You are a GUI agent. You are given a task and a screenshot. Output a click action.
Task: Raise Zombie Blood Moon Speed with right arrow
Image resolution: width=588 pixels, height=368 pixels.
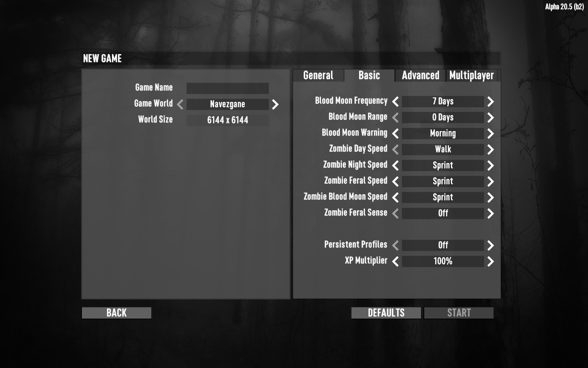point(491,198)
